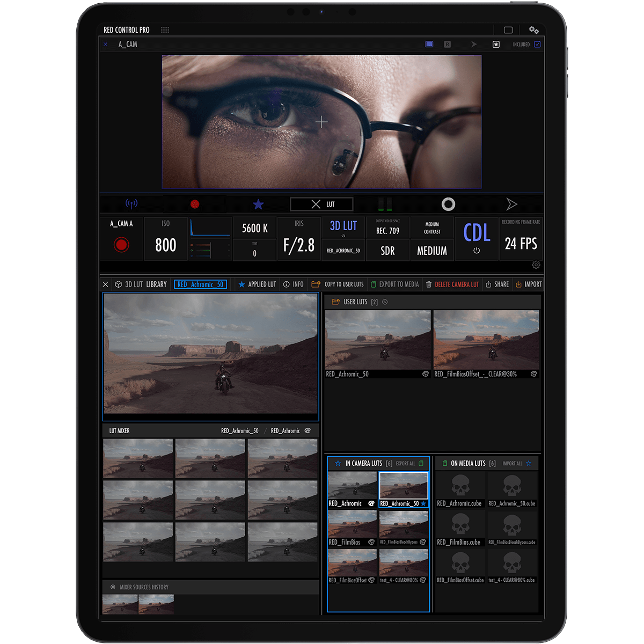Open the REC. 709 output color space selector

(x=387, y=231)
